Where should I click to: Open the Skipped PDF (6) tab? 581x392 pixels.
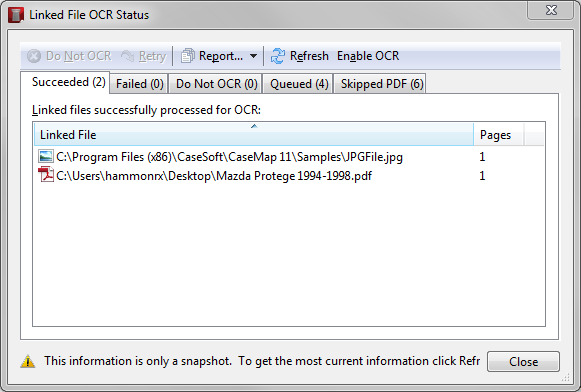point(381,84)
